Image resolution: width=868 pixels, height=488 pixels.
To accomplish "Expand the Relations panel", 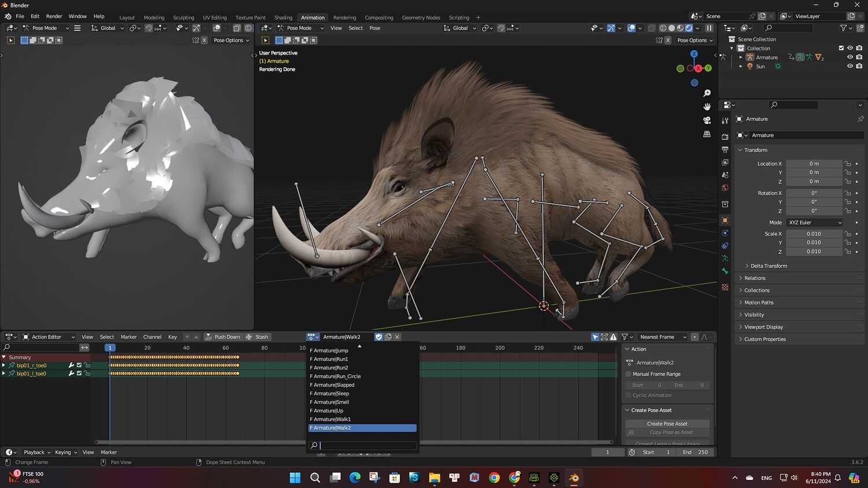I will [x=755, y=278].
